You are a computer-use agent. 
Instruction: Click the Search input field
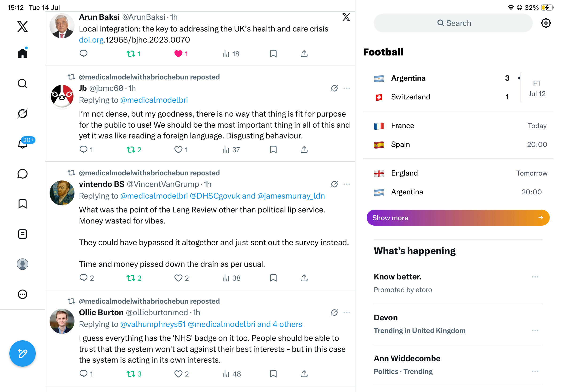pyautogui.click(x=453, y=23)
